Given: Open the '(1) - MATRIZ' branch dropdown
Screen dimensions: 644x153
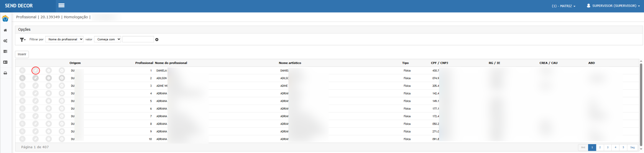Looking at the screenshot, I should click(x=563, y=6).
